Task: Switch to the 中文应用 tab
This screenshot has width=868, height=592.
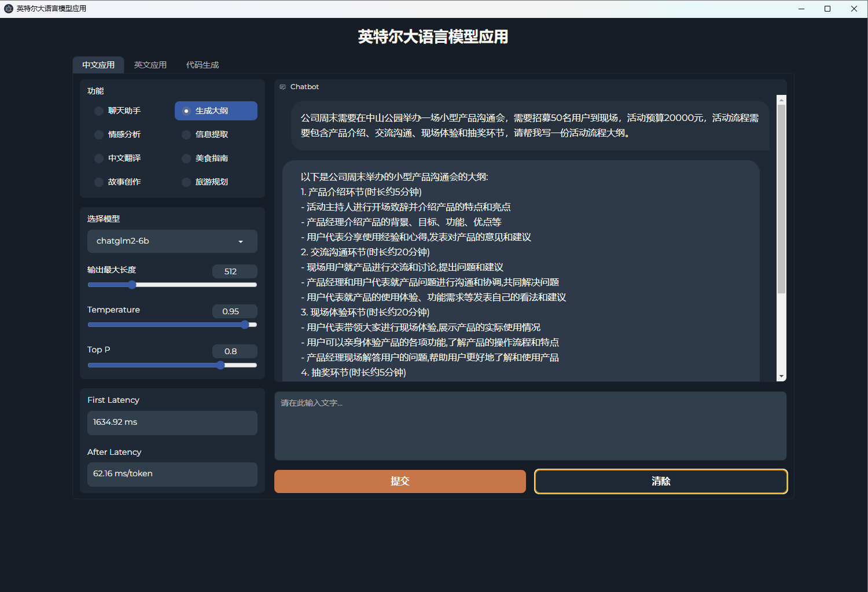Action: (x=98, y=65)
